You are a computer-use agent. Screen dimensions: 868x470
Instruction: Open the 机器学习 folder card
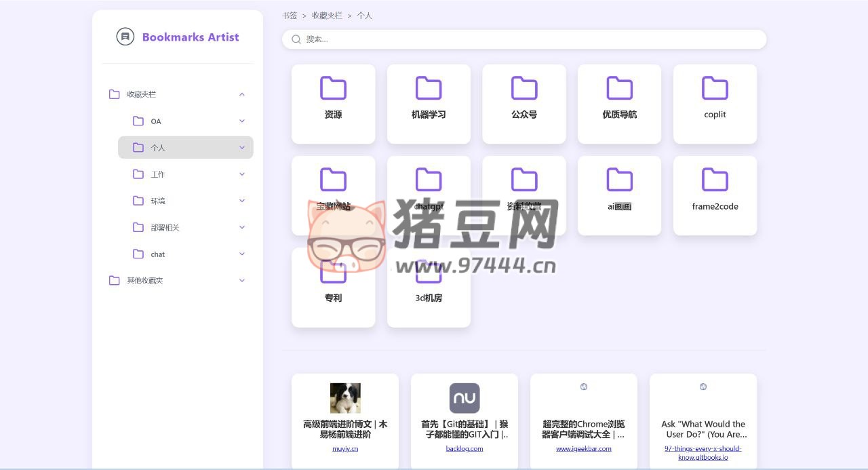(429, 104)
